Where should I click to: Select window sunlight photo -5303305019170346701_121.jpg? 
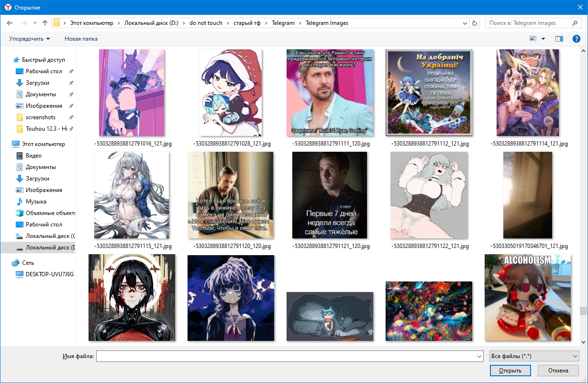pos(528,195)
